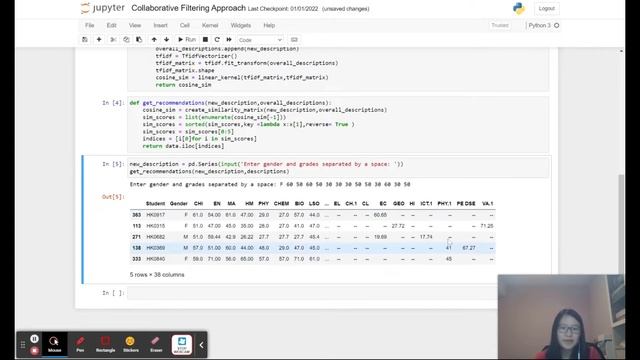Paste cell below with the clipboard icon
Viewport: 640px width, 360px height.
click(139, 40)
